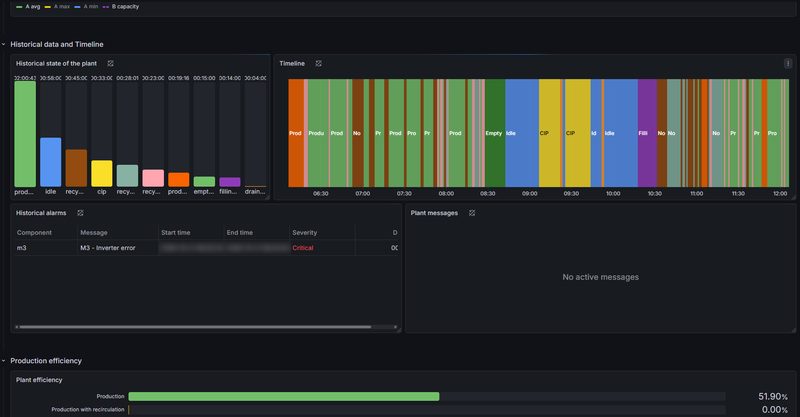Select the yellow cip bar
Viewport: 800px width, 417px height.
[x=102, y=174]
